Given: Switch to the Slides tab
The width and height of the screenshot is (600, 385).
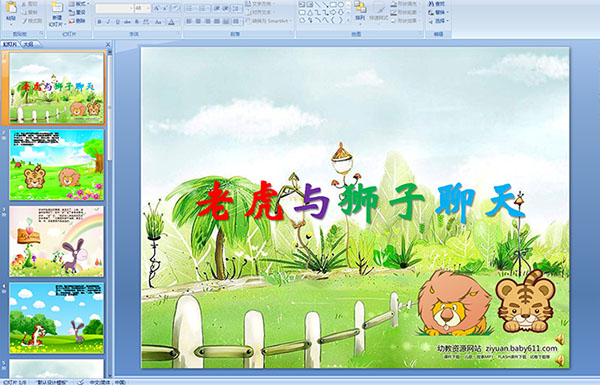Looking at the screenshot, I should (x=10, y=44).
